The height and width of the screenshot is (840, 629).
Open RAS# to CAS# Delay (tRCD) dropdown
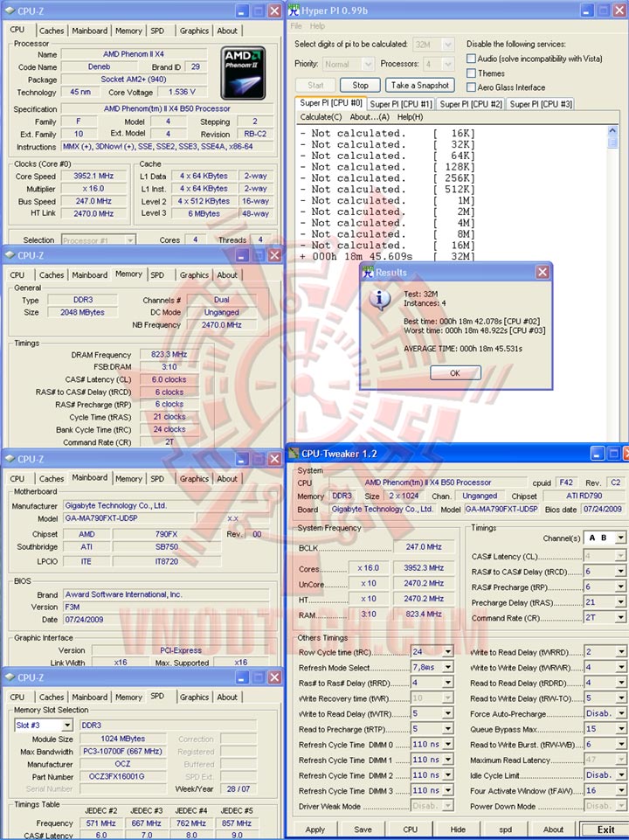tap(620, 572)
